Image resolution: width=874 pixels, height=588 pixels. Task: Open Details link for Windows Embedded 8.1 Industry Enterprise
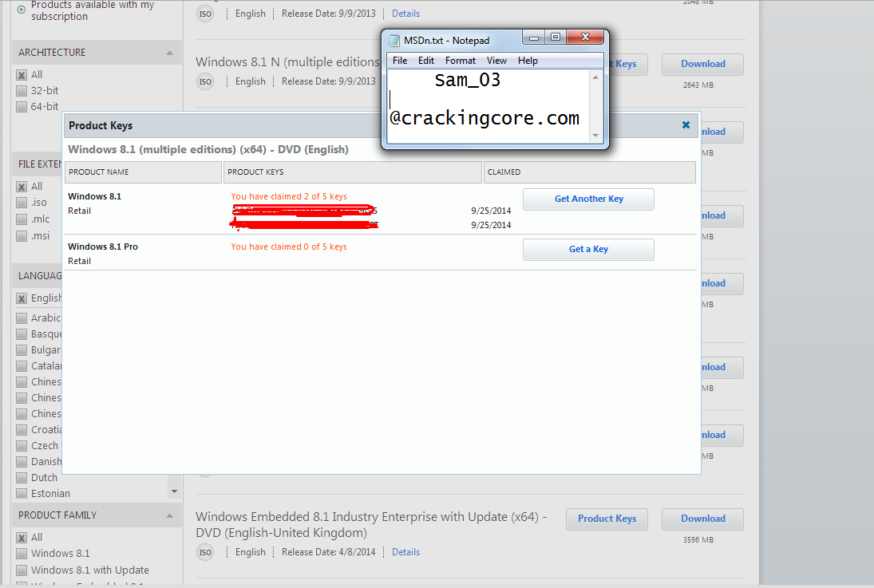[405, 552]
